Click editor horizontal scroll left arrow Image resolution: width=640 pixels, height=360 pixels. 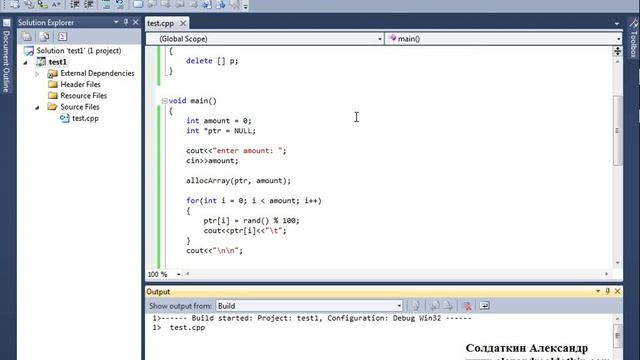point(187,274)
